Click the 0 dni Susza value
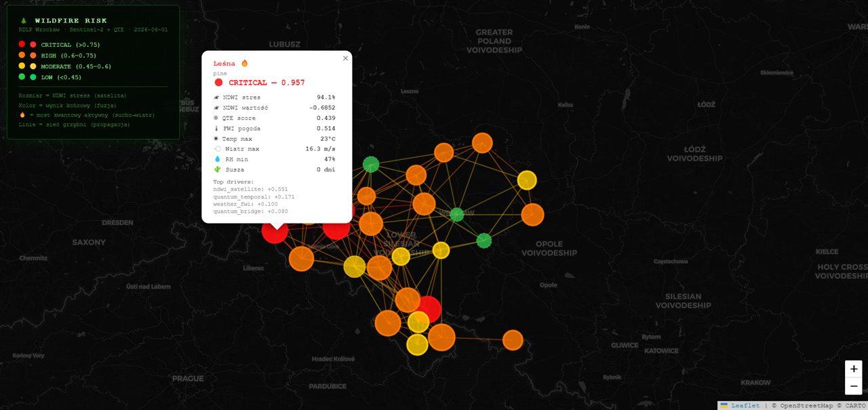Image resolution: width=868 pixels, height=410 pixels. [325, 169]
